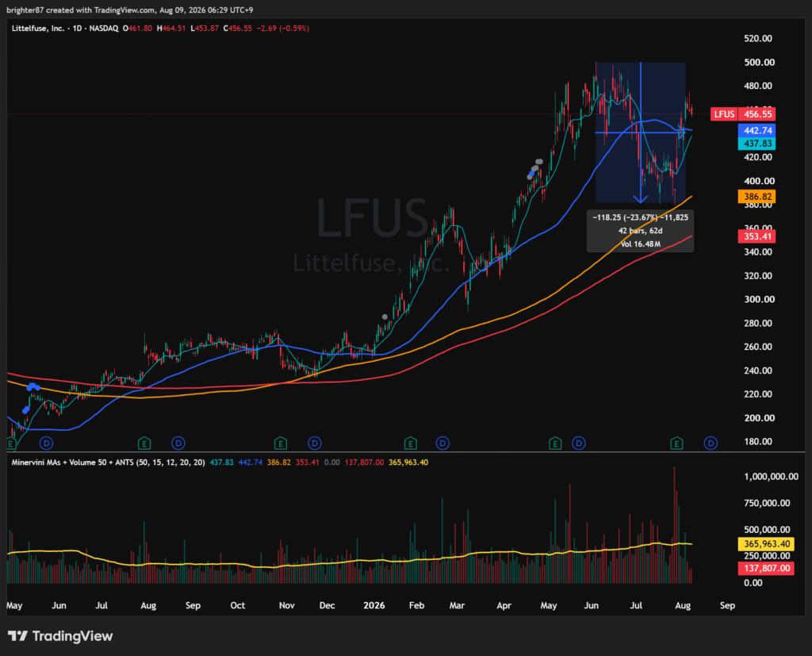Screen dimensions: 812x656
Task: Click the measurement text '−118.25 (−23.67%) −11,825'
Action: (x=641, y=217)
